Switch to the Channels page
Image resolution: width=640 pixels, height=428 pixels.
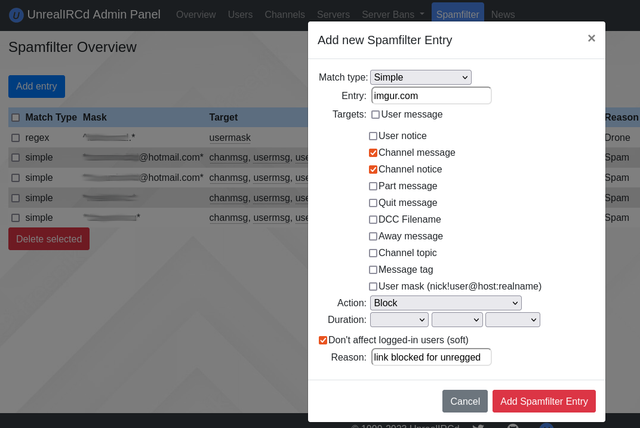pos(285,15)
